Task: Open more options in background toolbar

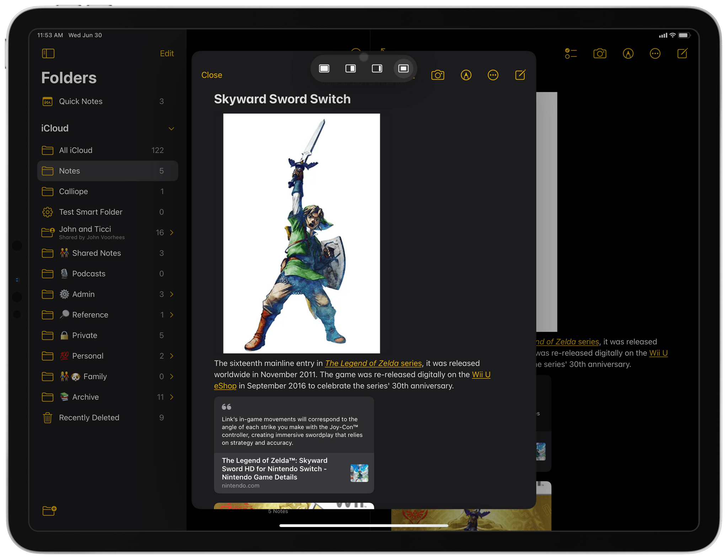Action: pyautogui.click(x=655, y=54)
